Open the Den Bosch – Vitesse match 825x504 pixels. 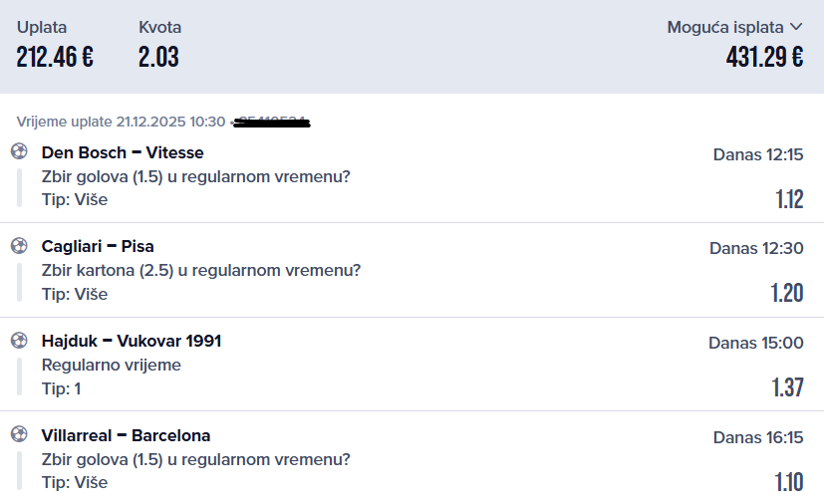(x=123, y=152)
